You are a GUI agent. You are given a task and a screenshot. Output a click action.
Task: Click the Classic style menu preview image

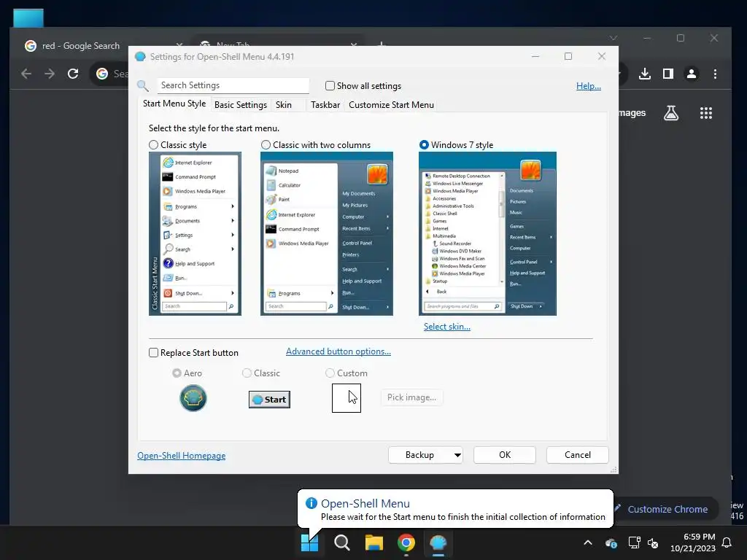click(195, 233)
